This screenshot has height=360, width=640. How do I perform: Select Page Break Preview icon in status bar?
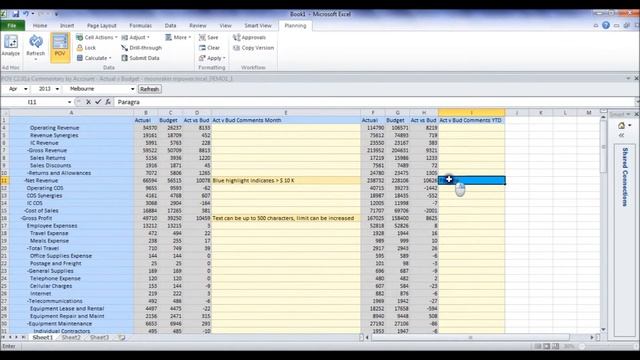coord(556,347)
